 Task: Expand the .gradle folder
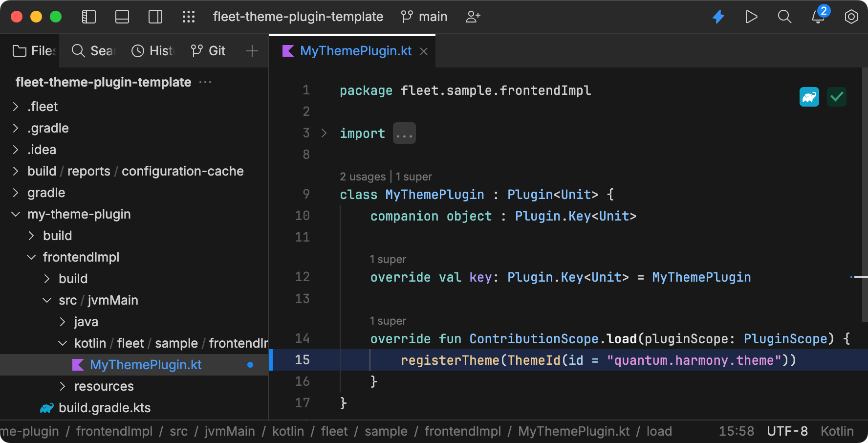16,128
